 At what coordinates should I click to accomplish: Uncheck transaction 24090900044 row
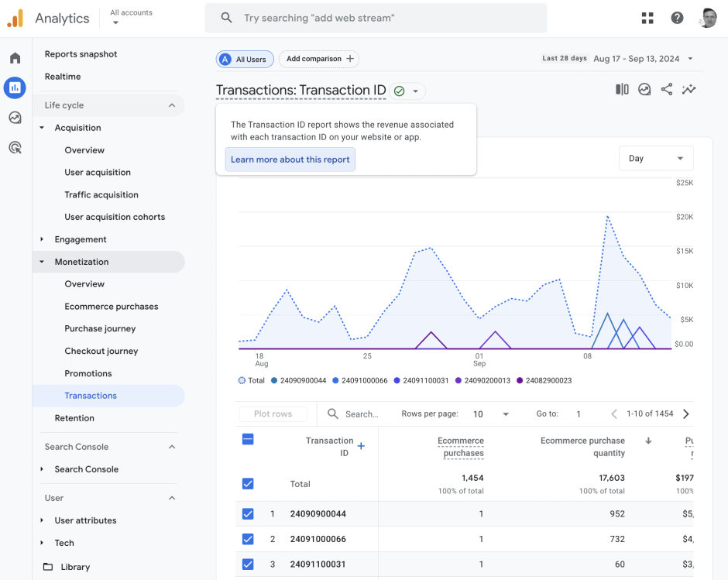pos(248,513)
